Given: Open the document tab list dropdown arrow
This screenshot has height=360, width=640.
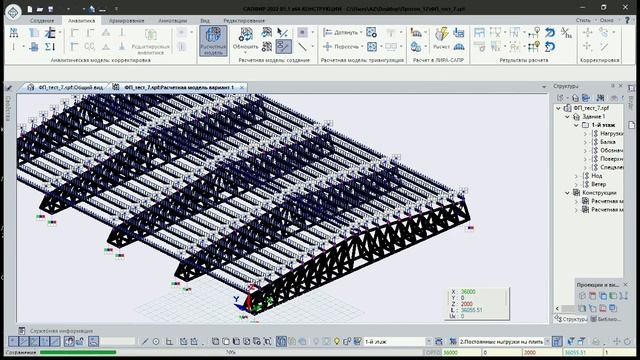Looking at the screenshot, I should pyautogui.click(x=544, y=87).
